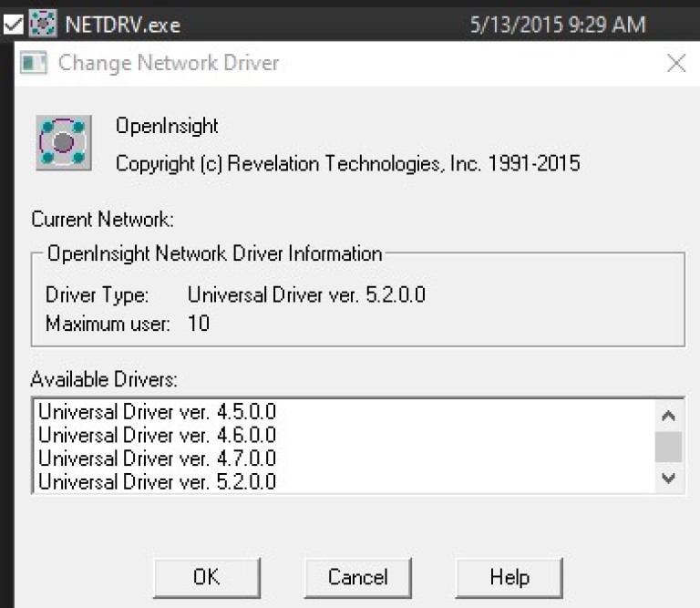This screenshot has height=608, width=700.
Task: Toggle the checkbox beside NETDRV.exe
Action: click(14, 25)
